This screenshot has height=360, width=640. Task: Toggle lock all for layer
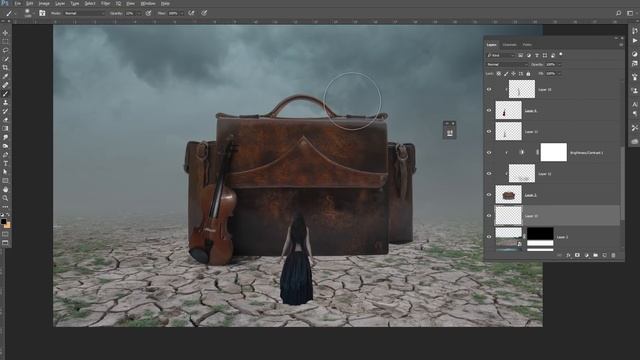[x=528, y=74]
